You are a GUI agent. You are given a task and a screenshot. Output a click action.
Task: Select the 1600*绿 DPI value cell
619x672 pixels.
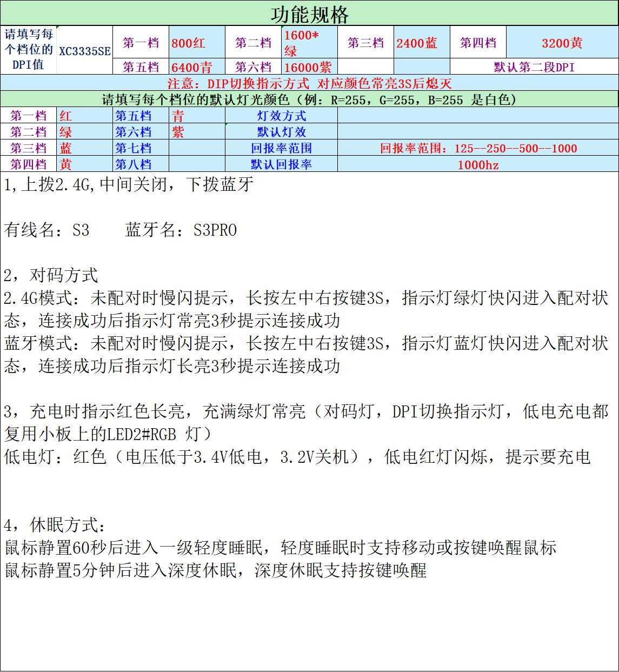click(309, 42)
